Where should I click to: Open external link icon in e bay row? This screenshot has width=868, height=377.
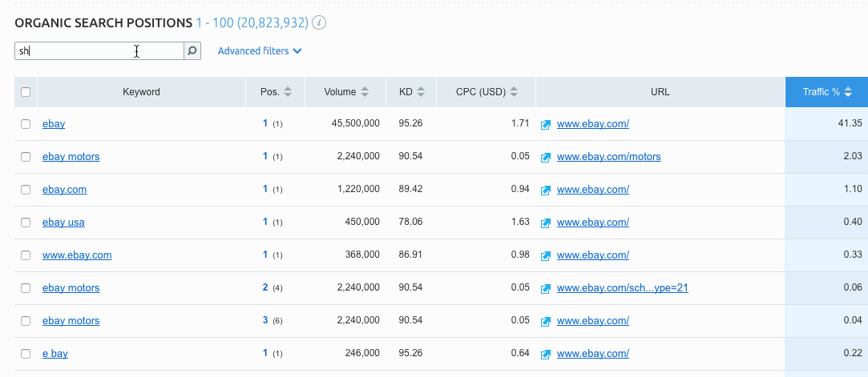[546, 354]
